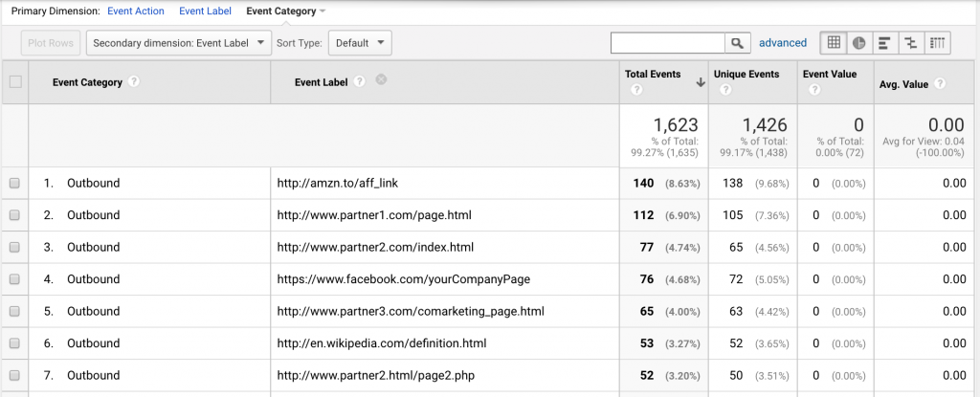
Task: Sort by Total Events column header
Action: pos(653,74)
